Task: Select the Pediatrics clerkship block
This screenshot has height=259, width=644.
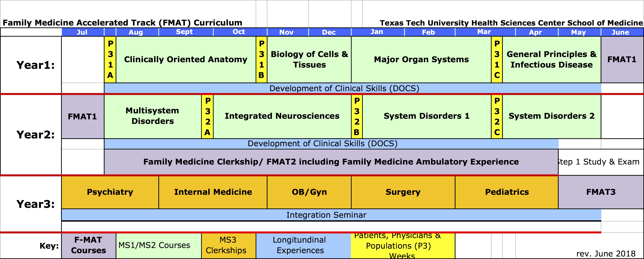Action: [507, 192]
